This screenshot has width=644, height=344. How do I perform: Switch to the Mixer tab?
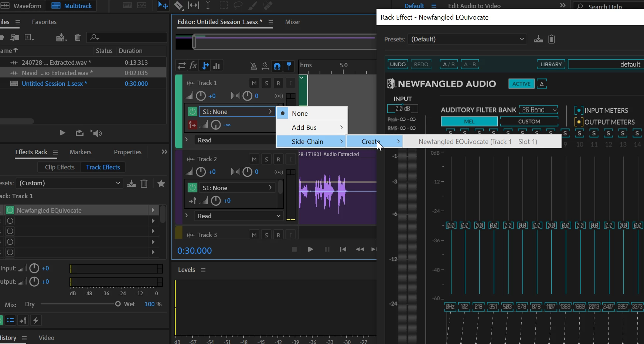click(293, 22)
